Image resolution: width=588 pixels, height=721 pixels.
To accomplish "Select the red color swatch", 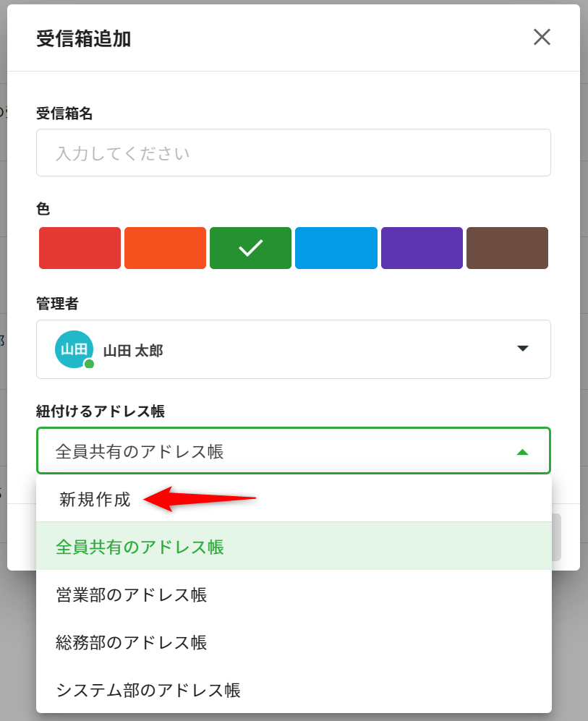I will pos(80,248).
